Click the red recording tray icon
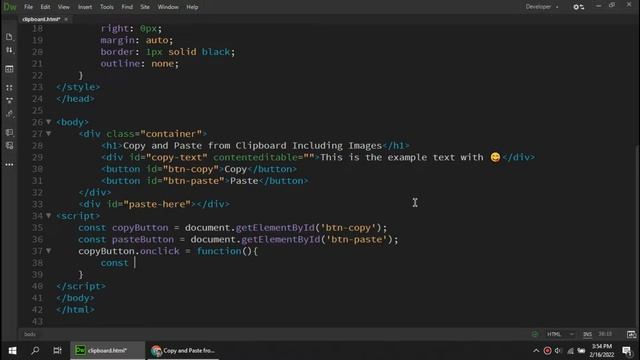The height and width of the screenshot is (360, 640). [x=547, y=351]
